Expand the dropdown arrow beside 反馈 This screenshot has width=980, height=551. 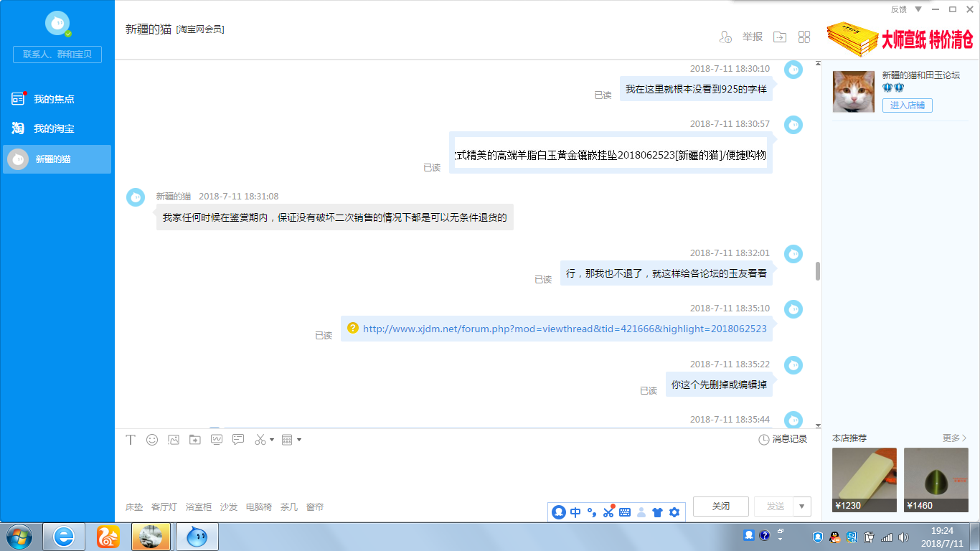click(918, 9)
